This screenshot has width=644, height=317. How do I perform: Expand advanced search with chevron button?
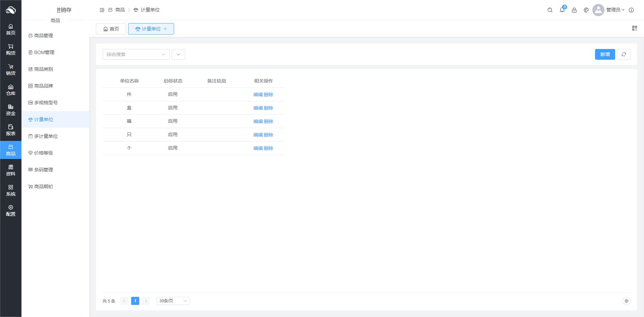pyautogui.click(x=178, y=54)
